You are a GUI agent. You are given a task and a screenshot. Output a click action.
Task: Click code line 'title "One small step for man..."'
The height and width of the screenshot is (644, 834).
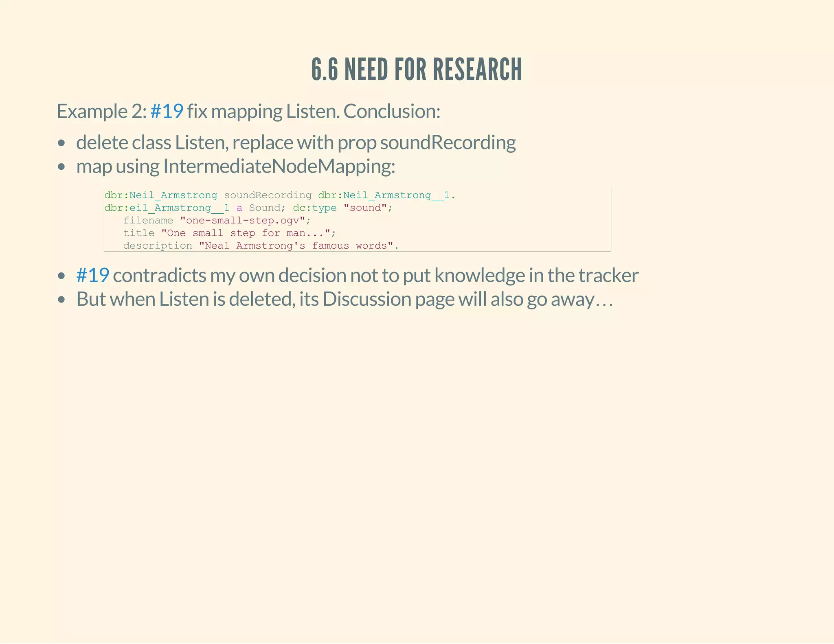point(230,233)
